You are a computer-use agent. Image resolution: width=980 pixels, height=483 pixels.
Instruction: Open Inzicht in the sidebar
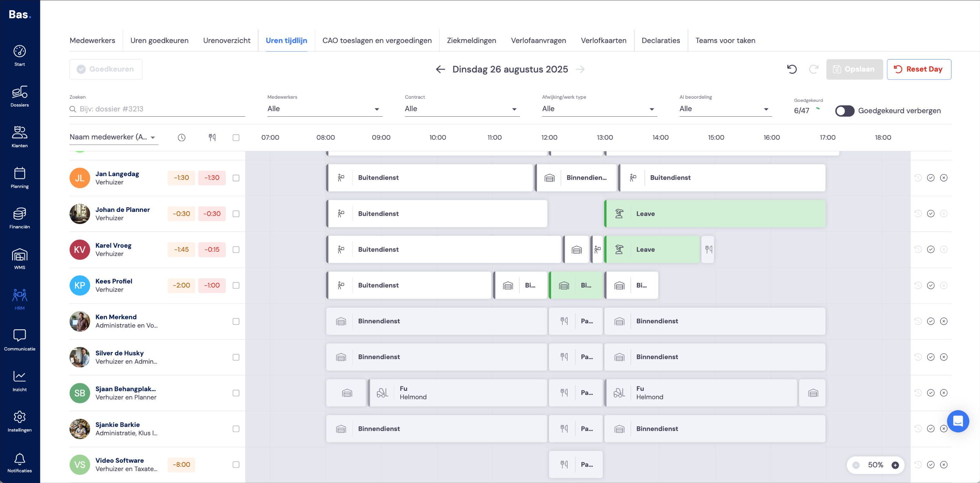[x=19, y=381]
